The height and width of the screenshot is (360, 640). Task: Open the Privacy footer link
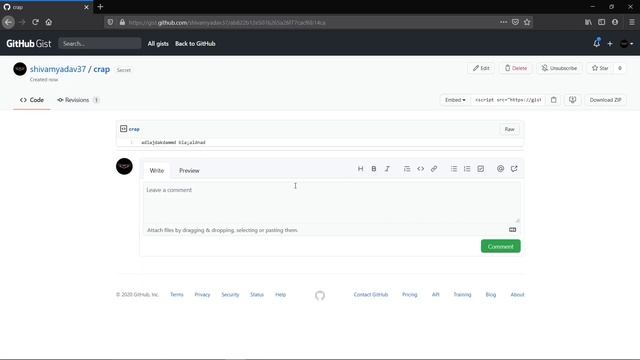202,295
